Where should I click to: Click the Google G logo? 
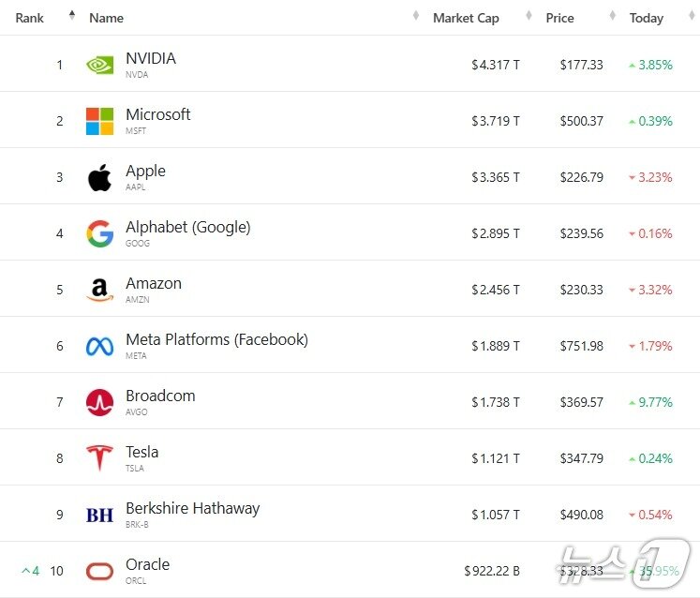point(99,233)
